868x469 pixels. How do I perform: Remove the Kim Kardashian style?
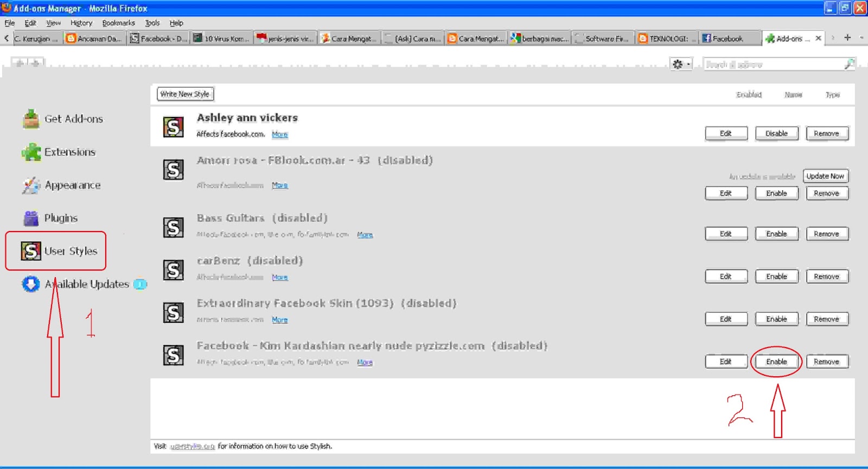coord(827,362)
